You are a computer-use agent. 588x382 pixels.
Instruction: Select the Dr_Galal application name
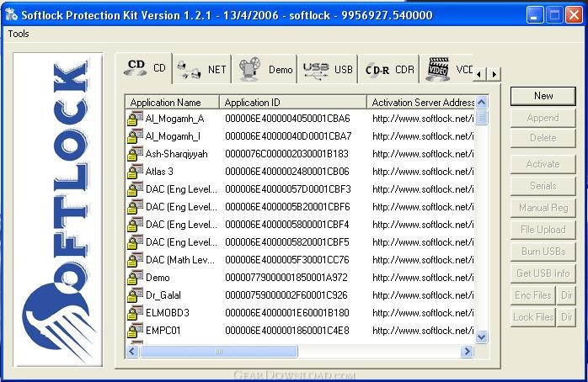[x=163, y=295]
